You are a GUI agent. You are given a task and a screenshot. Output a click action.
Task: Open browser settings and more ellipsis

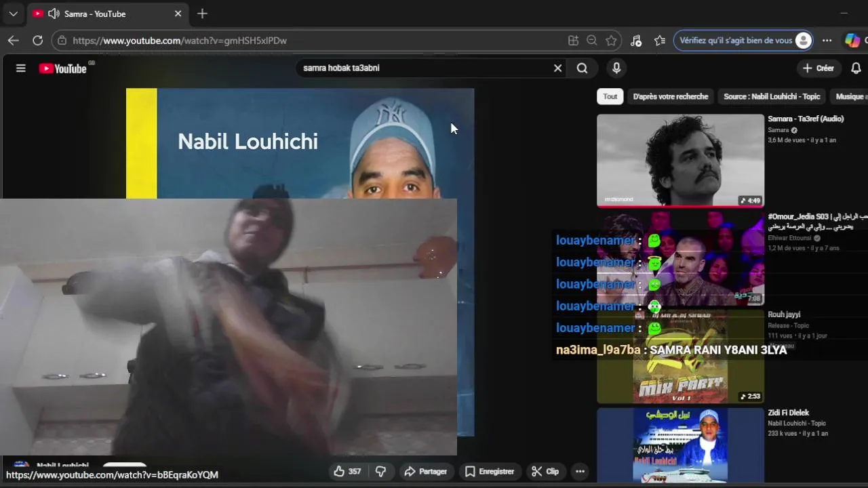(827, 41)
